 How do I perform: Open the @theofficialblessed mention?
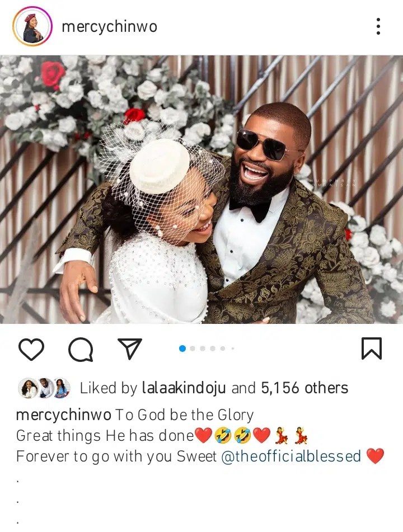pyautogui.click(x=291, y=456)
